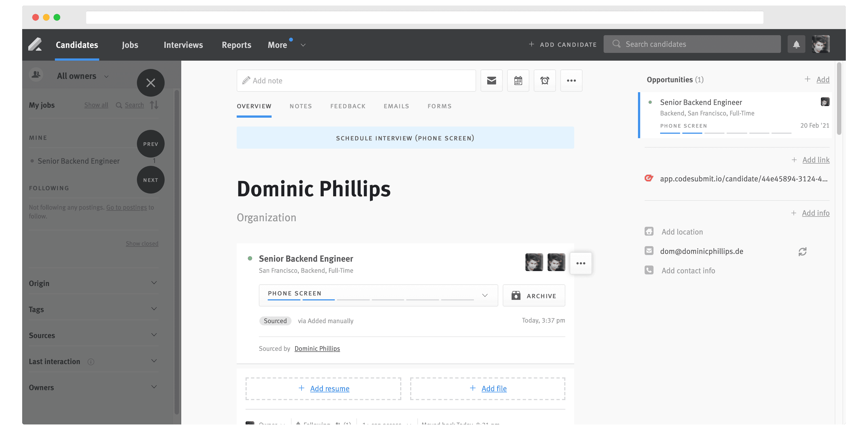Open ellipsis menu on Senior Backend Engineer card
Screen dimensions: 868x430
pos(580,263)
